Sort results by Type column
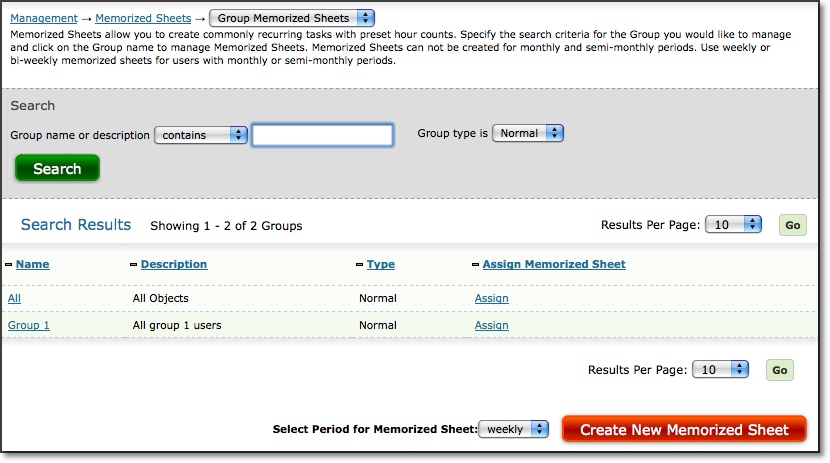Screen dimensions: 830x463 tap(381, 264)
